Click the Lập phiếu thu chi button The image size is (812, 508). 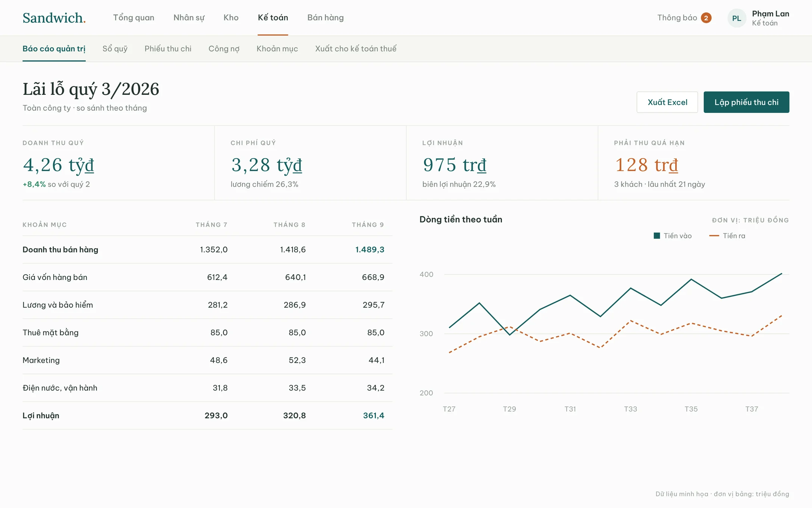[746, 102]
